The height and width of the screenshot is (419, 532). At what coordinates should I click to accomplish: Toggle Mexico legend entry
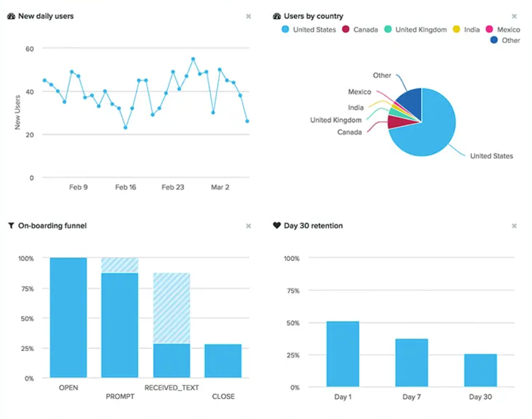[x=503, y=29]
